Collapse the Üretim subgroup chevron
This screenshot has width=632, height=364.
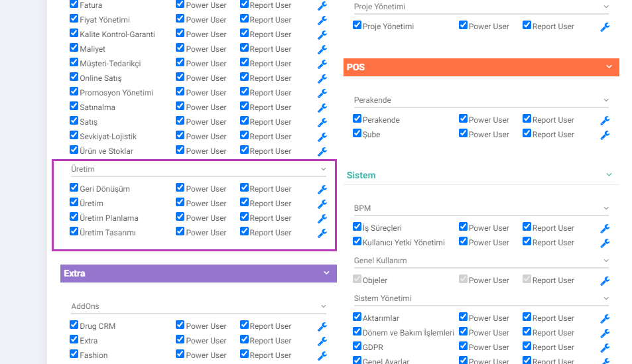[323, 169]
